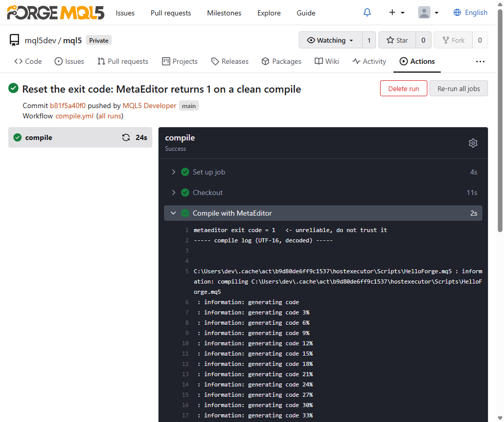
Task: Click log line number 1
Action: click(x=187, y=230)
